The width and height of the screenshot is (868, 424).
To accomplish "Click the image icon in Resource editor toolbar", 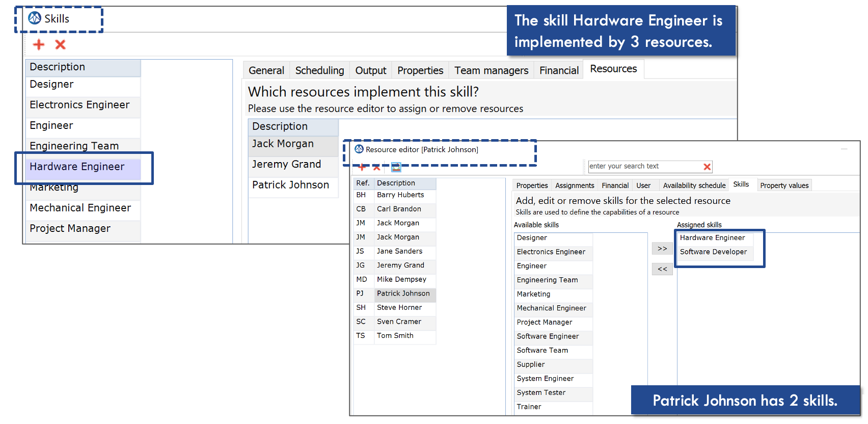I will 396,167.
